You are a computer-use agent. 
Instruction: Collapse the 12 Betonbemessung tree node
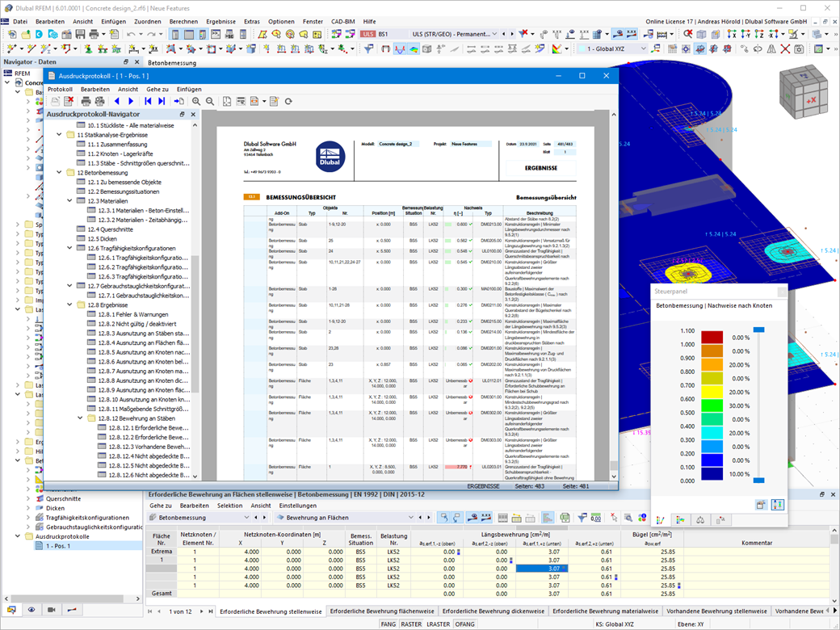(x=60, y=173)
